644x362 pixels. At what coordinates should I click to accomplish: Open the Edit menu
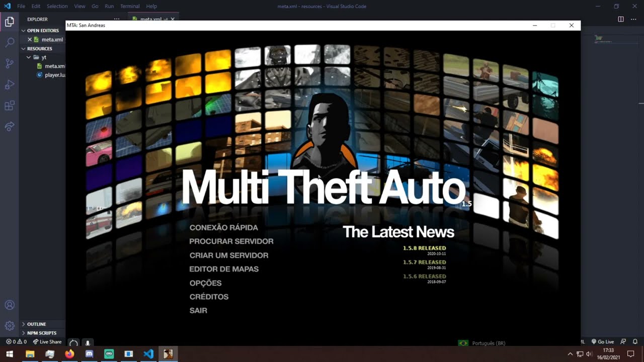36,7
